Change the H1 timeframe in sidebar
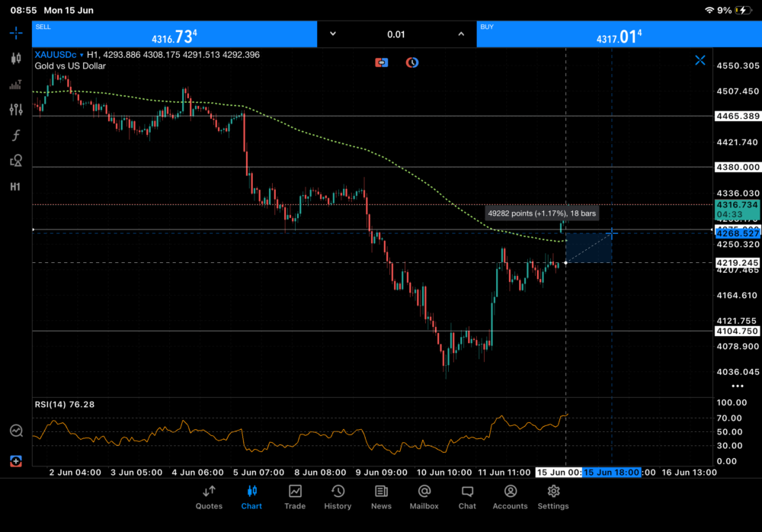 tap(15, 187)
